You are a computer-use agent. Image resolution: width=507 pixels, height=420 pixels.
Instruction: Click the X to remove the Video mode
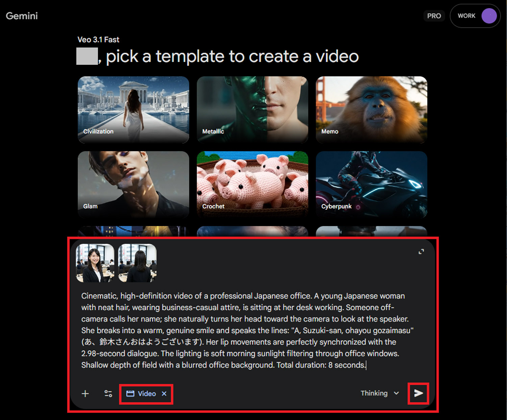(164, 393)
